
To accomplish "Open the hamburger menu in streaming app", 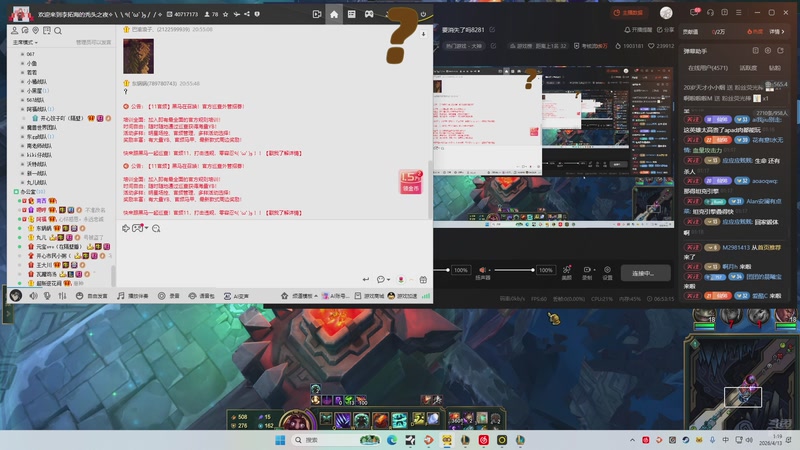I will click(x=739, y=13).
